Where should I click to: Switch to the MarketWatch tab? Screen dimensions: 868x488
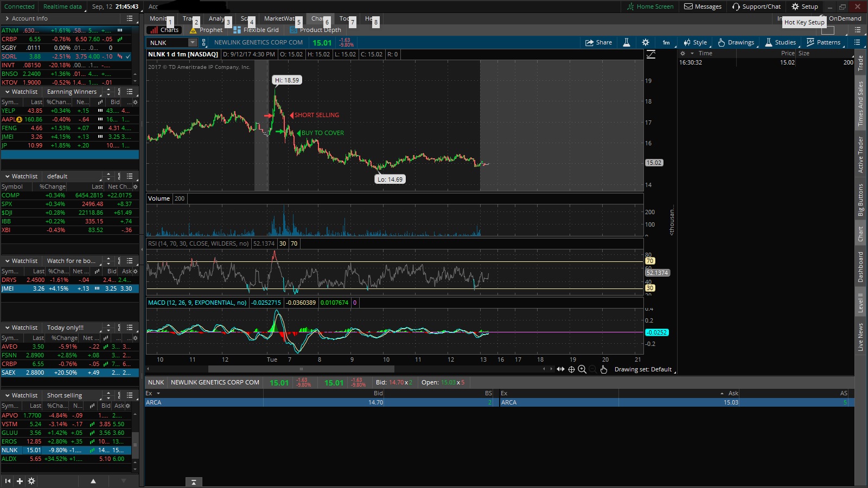(279, 18)
